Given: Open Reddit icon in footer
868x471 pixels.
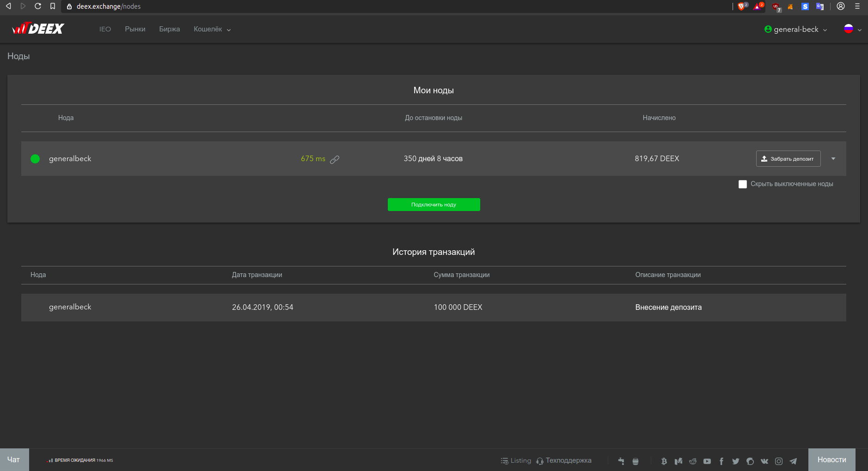Looking at the screenshot, I should coord(693,461).
